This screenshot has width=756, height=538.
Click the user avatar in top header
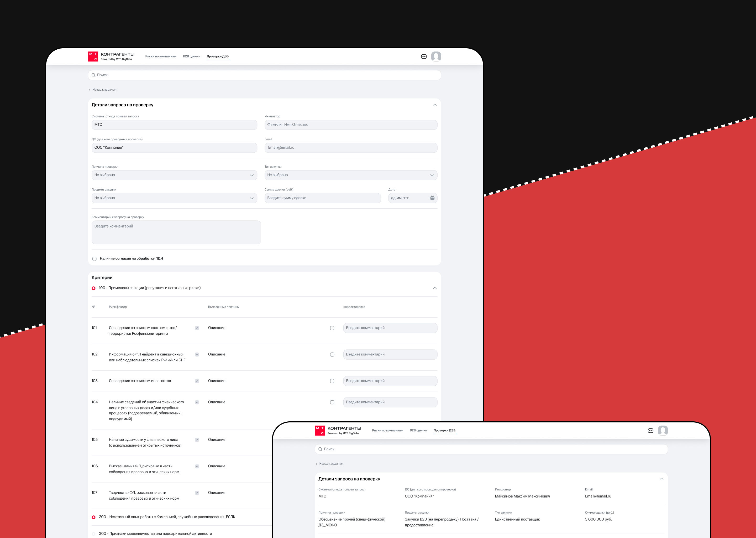click(436, 56)
